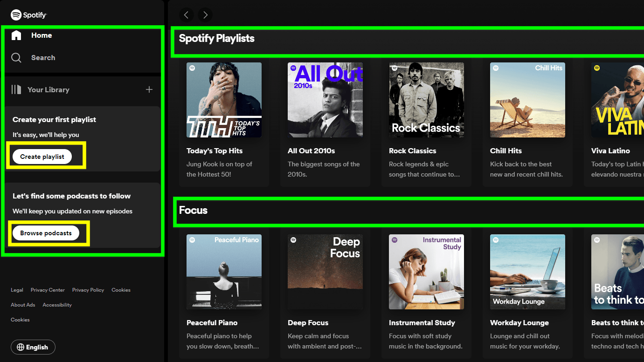The height and width of the screenshot is (362, 644).
Task: Open Your Library label
Action: [48, 89]
